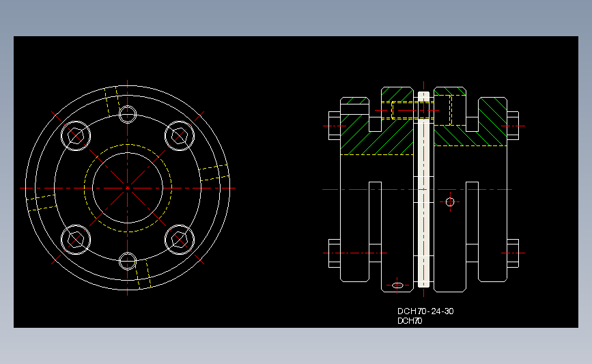The width and height of the screenshot is (592, 364).
Task: Click the DCH70 label below the drawing
Action: pos(410,321)
